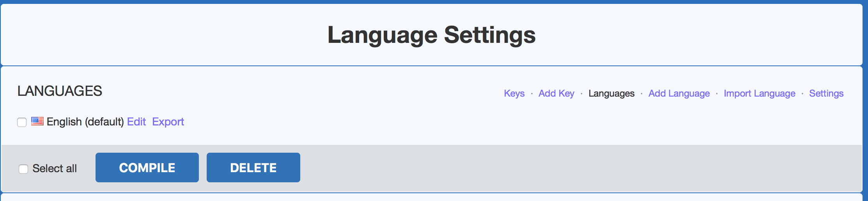Image resolution: width=868 pixels, height=201 pixels.
Task: Click the "Select all" text label
Action: coord(55,168)
